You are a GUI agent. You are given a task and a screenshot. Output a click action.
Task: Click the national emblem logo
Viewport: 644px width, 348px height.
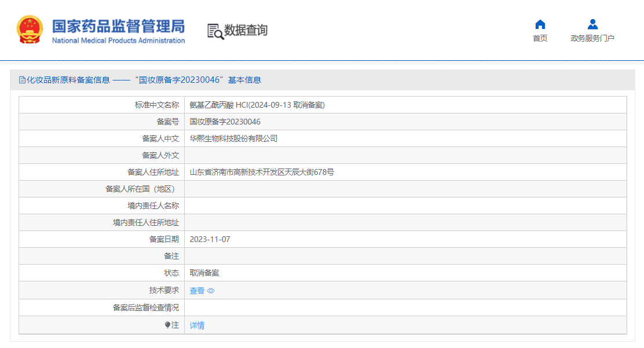[x=30, y=30]
